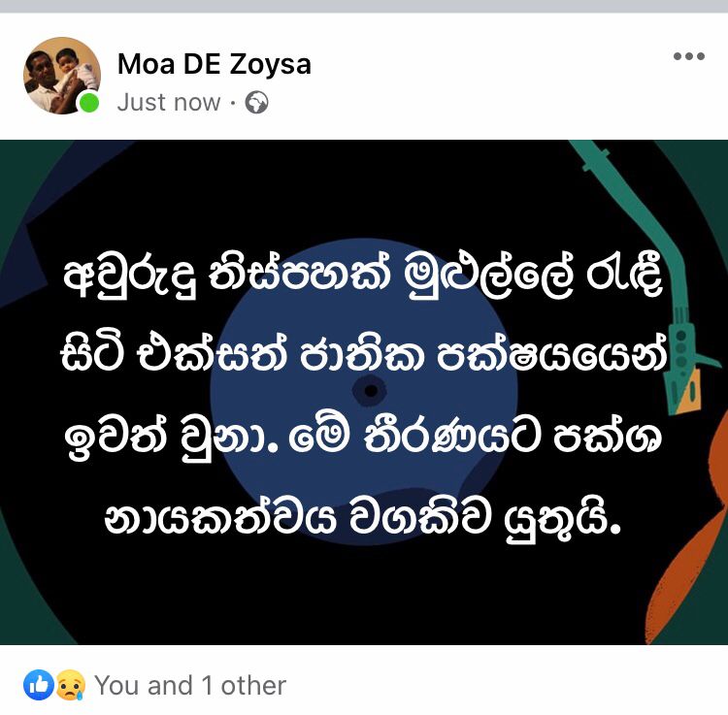Viewport: 728px width, 715px height.
Task: Click the baby shown in the profile photo
Action: [76, 71]
